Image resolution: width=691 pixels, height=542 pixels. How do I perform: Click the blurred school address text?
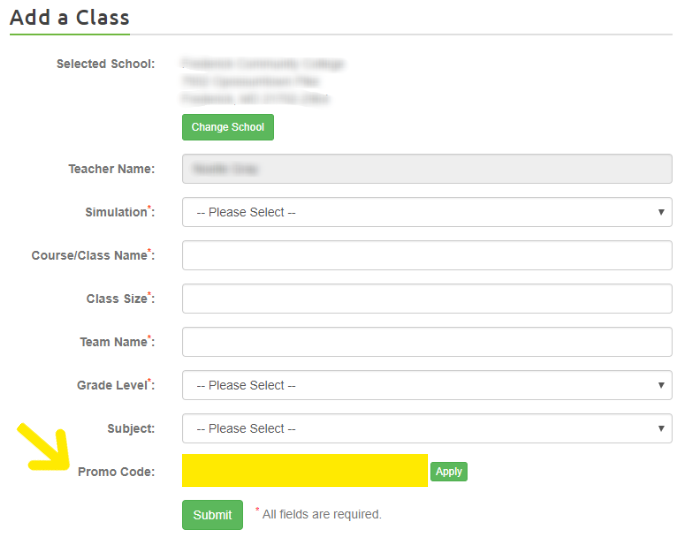point(262,82)
